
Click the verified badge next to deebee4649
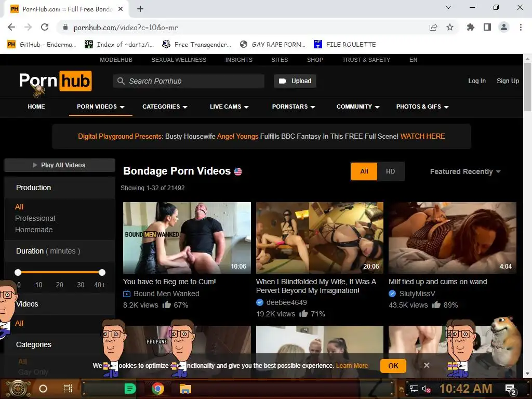click(260, 302)
